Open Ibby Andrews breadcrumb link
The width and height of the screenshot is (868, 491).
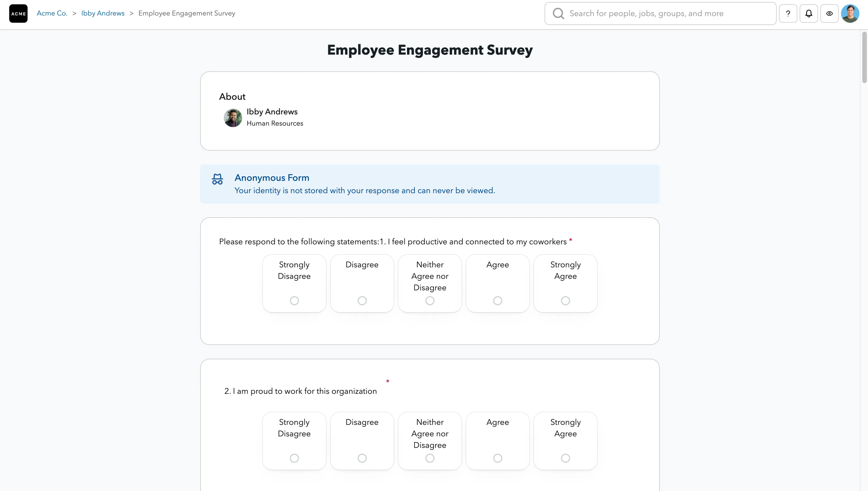tap(103, 13)
